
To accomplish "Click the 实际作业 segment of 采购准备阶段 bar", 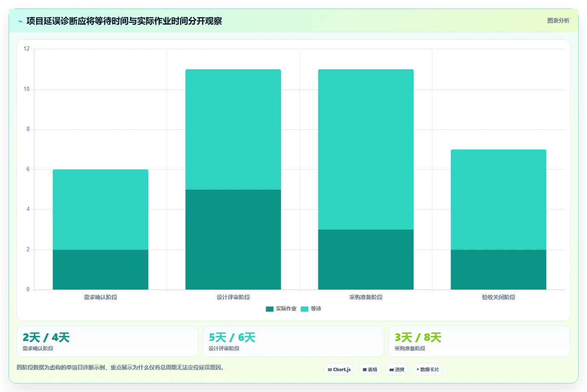I will (x=366, y=259).
